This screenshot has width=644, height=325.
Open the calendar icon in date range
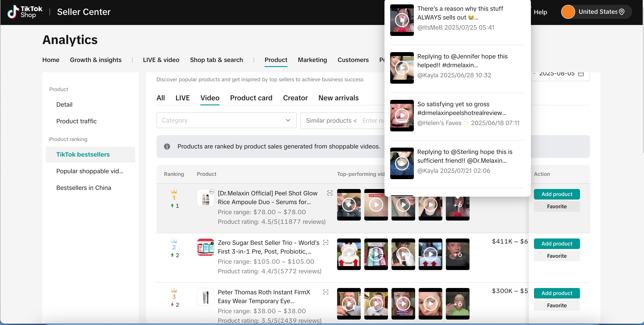(581, 74)
